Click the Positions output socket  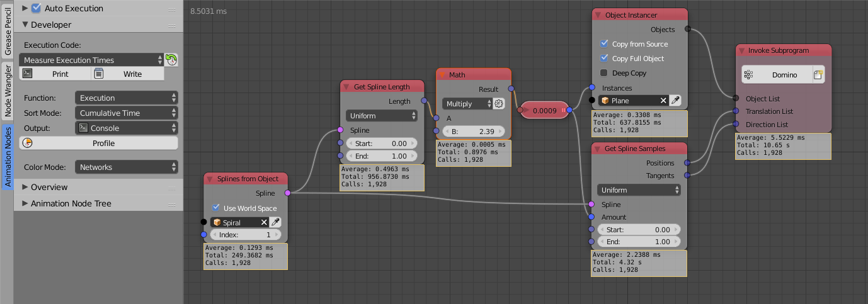[x=687, y=163]
